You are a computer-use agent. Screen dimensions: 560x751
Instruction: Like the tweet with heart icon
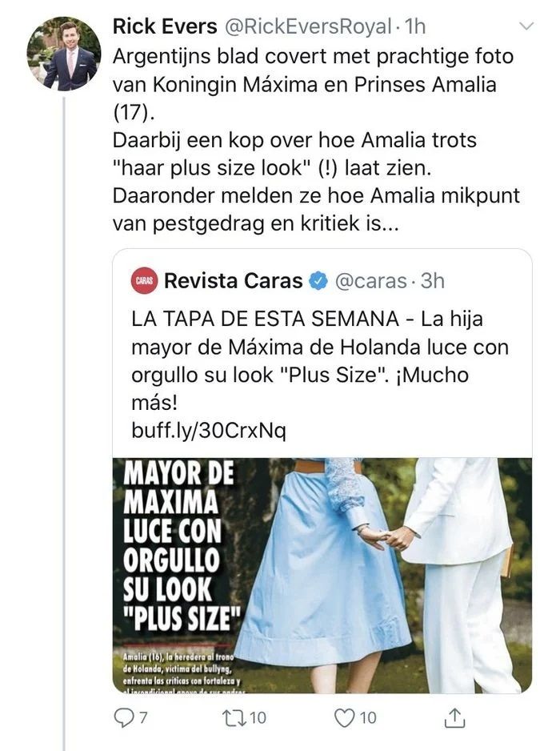344,717
